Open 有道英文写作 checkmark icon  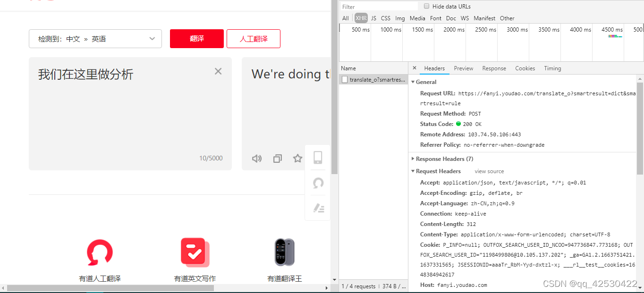(195, 252)
